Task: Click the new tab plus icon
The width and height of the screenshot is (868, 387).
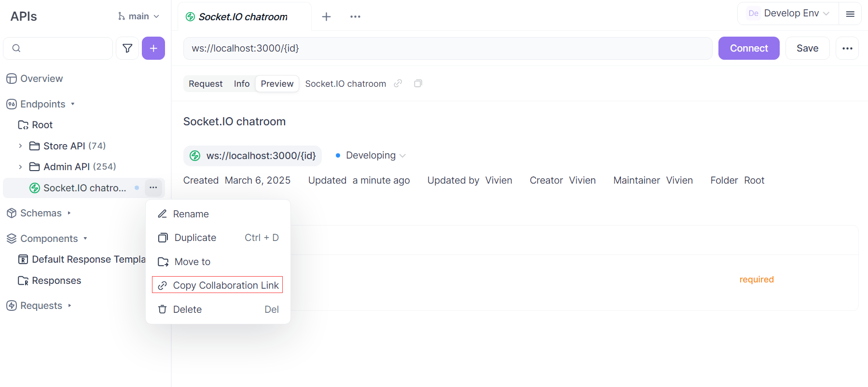Action: [x=326, y=16]
